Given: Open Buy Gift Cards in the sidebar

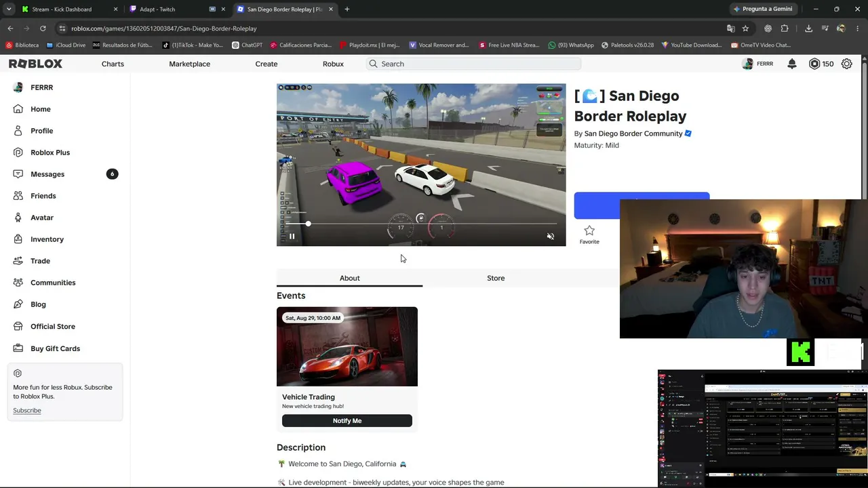Looking at the screenshot, I should pyautogui.click(x=55, y=348).
